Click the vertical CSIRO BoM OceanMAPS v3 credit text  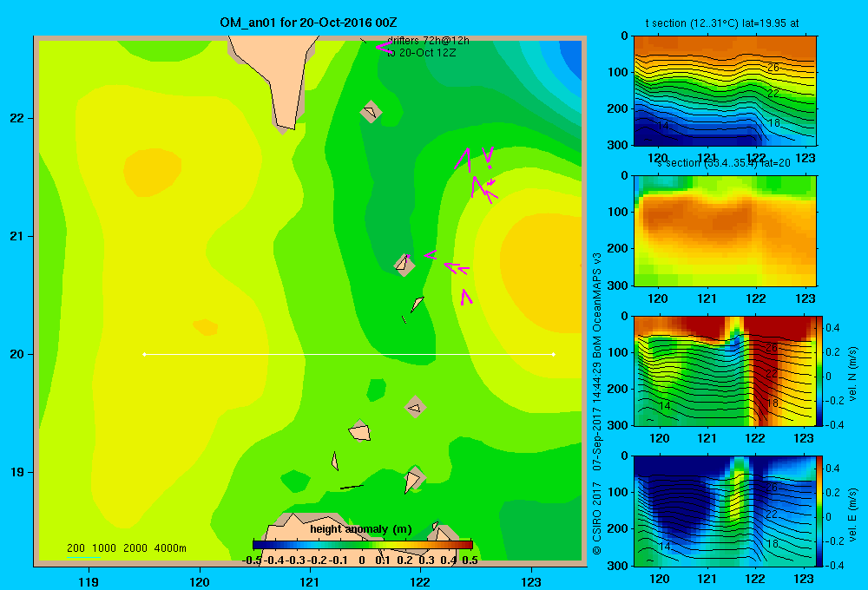click(x=597, y=404)
